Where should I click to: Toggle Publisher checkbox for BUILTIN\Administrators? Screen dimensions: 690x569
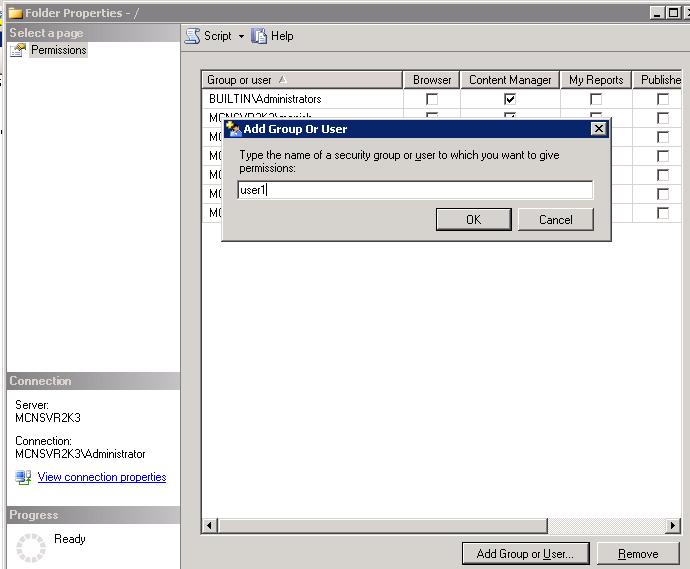tap(663, 99)
